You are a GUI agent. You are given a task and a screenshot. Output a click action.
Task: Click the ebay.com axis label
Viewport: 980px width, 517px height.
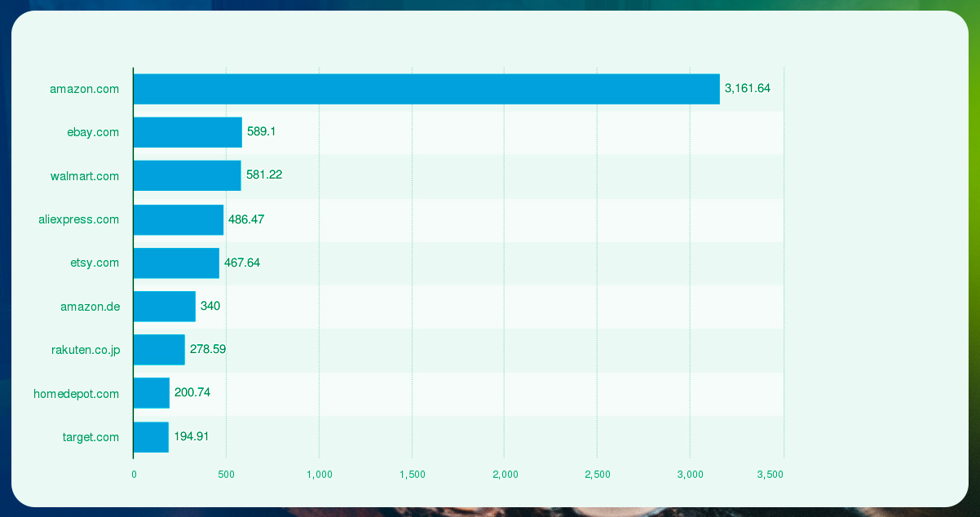pyautogui.click(x=93, y=132)
